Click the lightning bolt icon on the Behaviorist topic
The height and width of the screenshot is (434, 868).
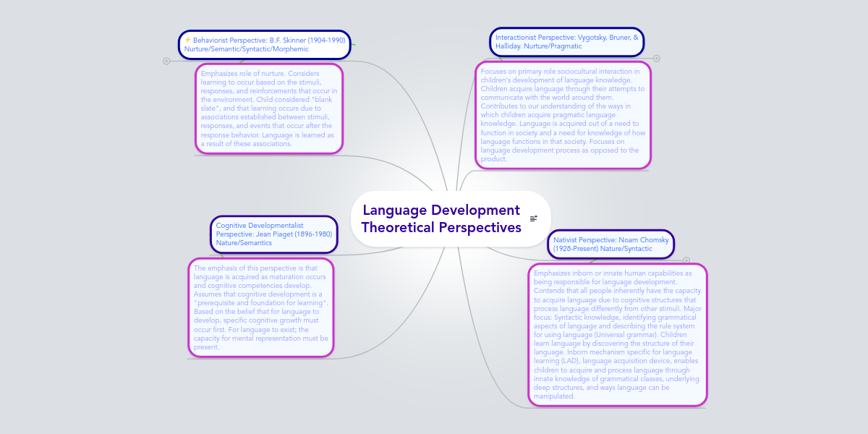click(x=187, y=40)
